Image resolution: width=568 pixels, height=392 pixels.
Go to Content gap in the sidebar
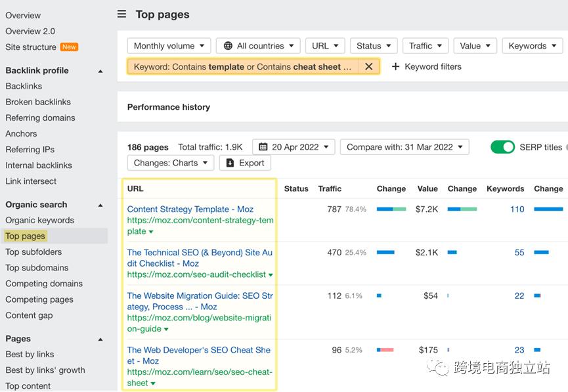29,315
